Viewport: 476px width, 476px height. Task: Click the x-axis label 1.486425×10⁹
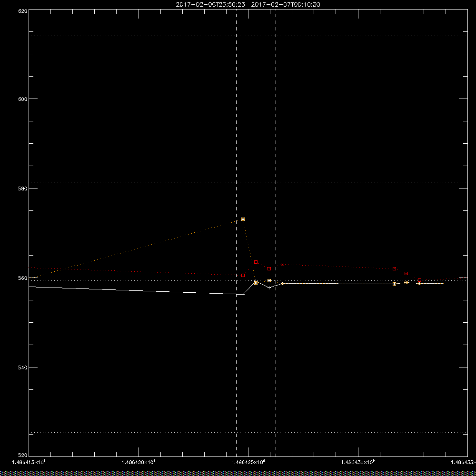click(248, 462)
